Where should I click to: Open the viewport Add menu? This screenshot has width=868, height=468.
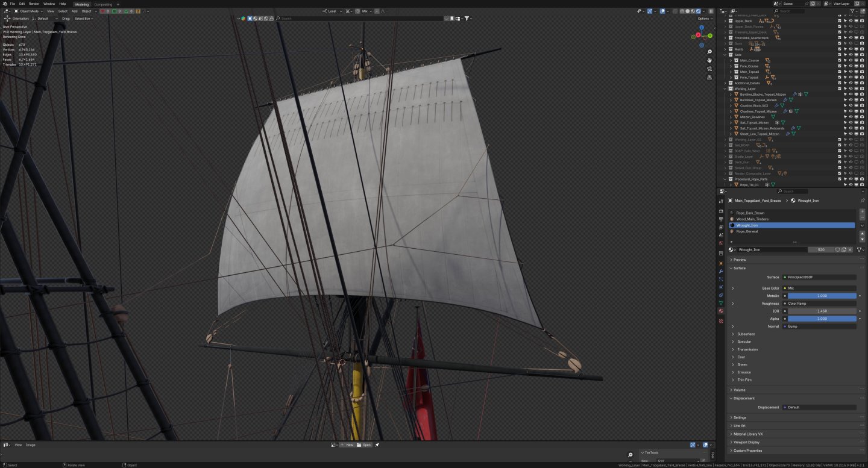point(74,11)
